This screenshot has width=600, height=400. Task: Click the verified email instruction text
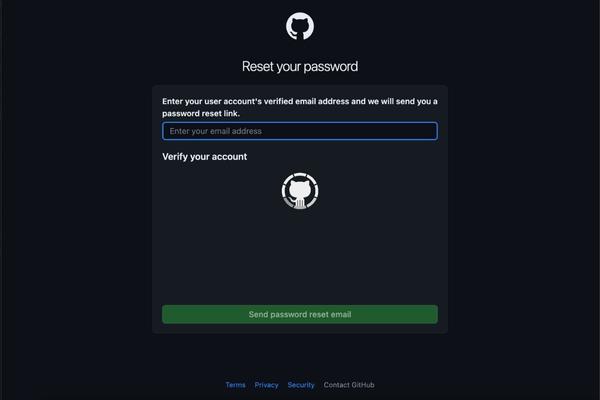coord(300,107)
